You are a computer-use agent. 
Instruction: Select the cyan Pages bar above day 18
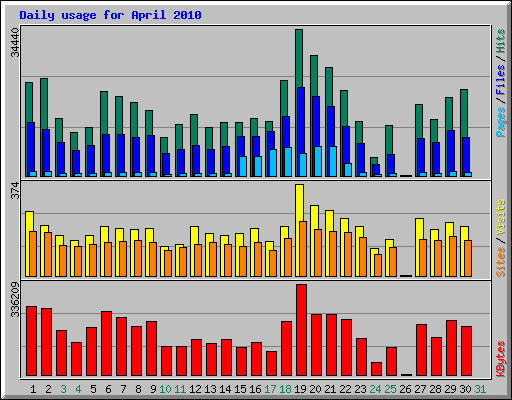coord(288,162)
